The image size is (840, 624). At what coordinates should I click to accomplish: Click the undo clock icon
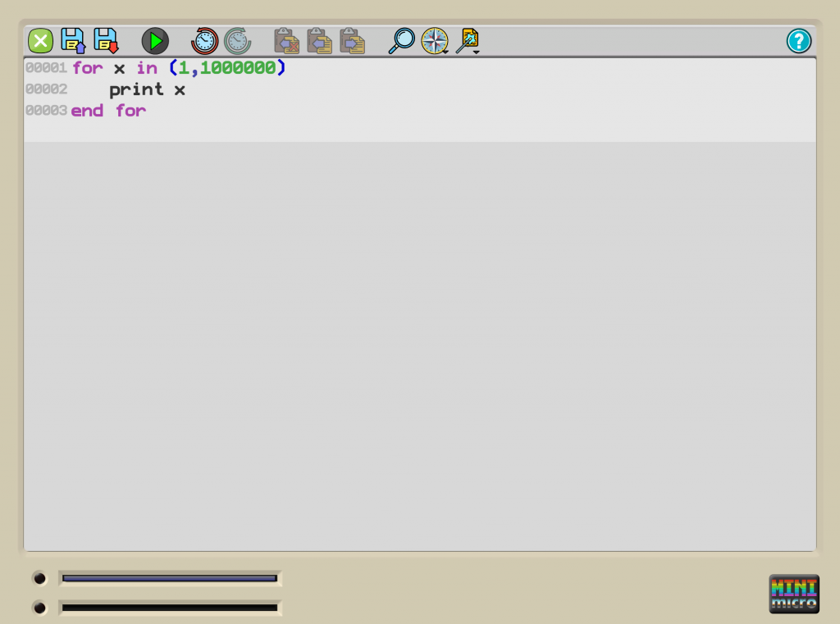[x=204, y=41]
